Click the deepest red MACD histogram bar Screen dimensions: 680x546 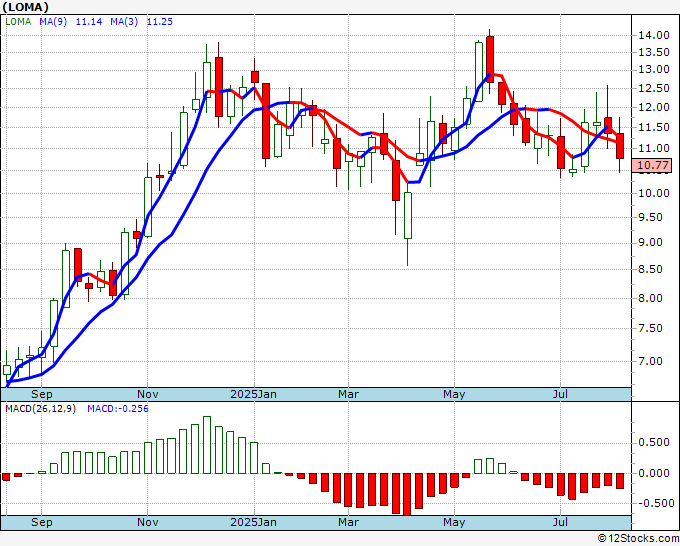coord(408,494)
